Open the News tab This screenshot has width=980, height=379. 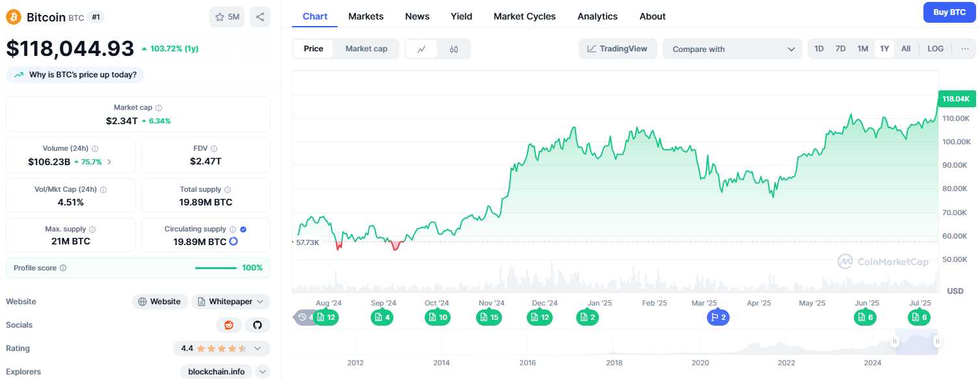[x=417, y=16]
